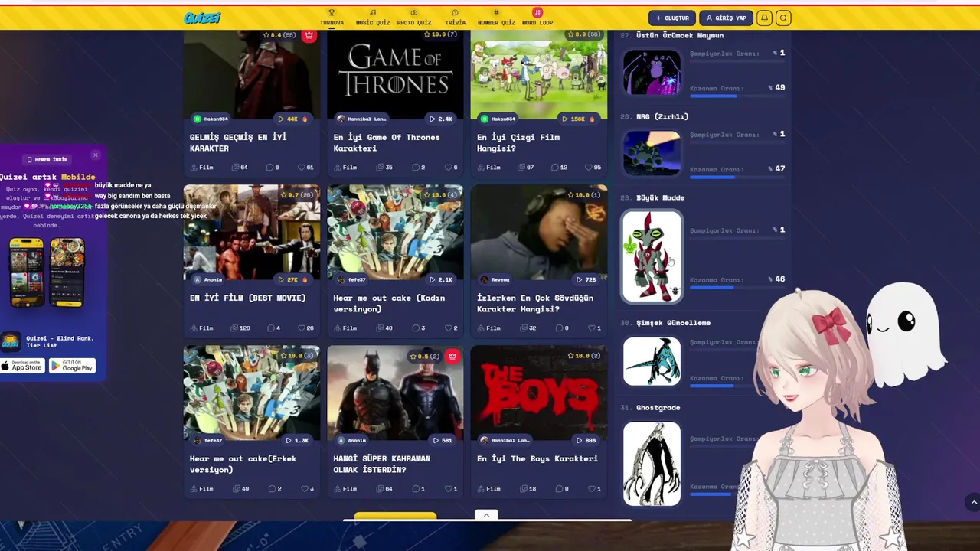Click the Giriş Yap button
This screenshot has height=551, width=980.
(727, 18)
